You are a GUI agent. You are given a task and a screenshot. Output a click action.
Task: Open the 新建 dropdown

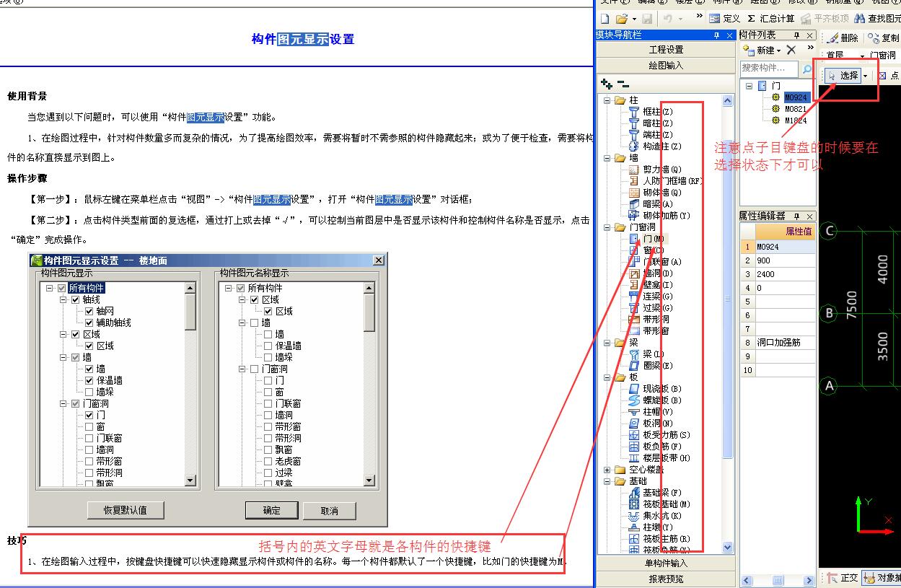(x=778, y=50)
